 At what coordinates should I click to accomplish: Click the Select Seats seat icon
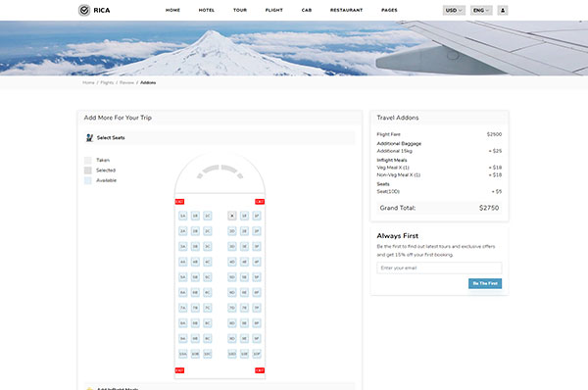(89, 137)
